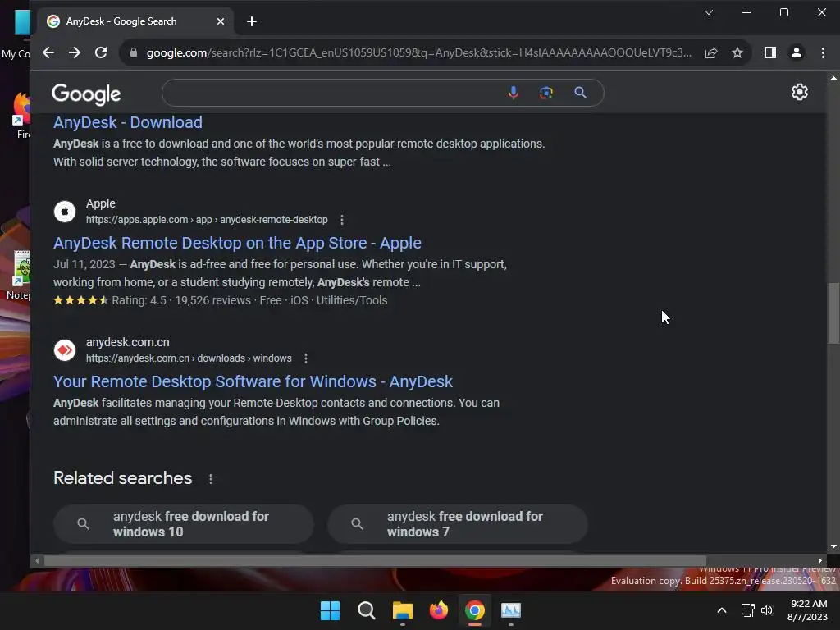
Task: Go forward to the next page
Action: point(75,52)
